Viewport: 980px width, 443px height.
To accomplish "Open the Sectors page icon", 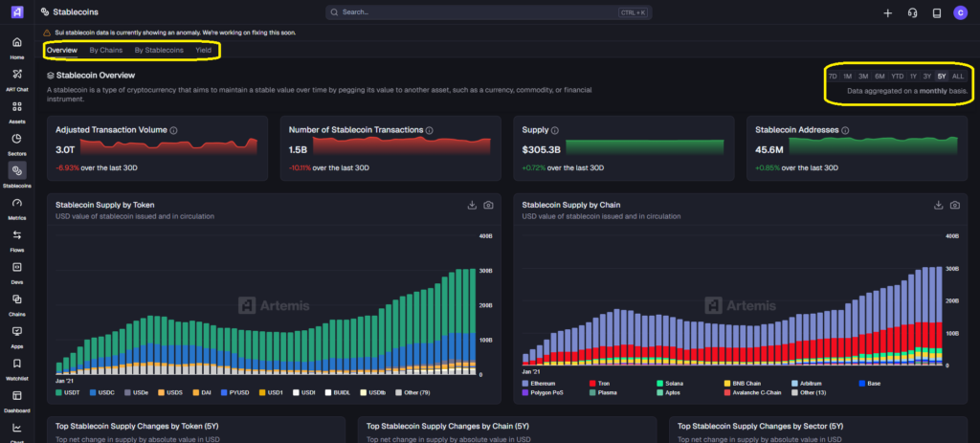I will click(17, 139).
